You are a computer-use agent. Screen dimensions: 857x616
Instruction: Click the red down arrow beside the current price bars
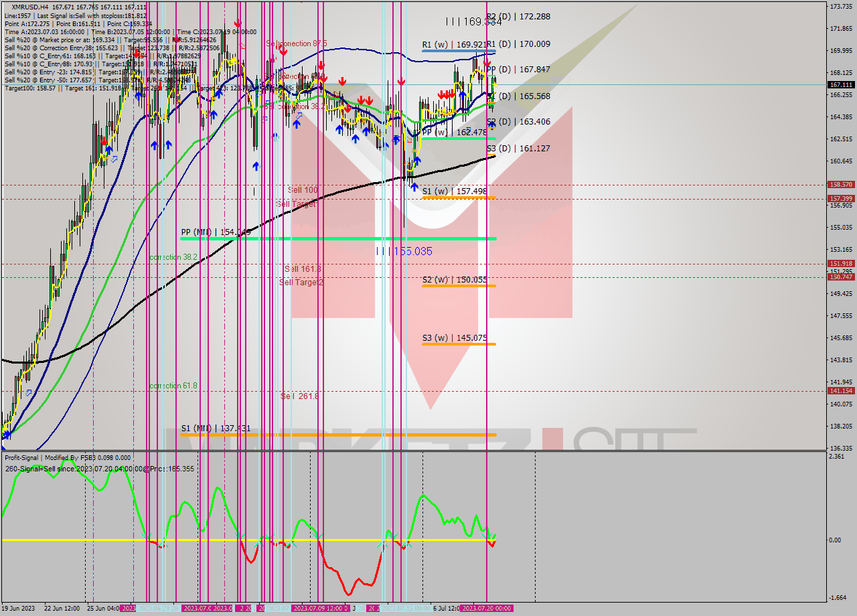[487, 62]
